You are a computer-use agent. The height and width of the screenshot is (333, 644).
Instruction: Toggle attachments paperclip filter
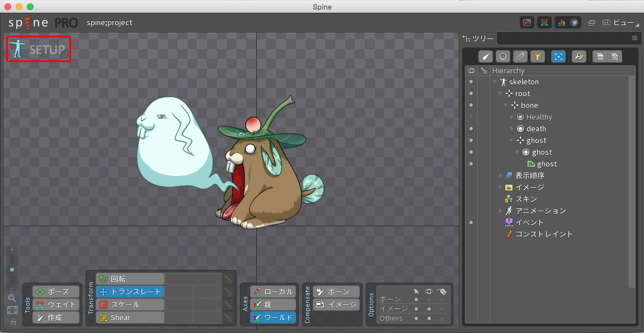(x=520, y=56)
